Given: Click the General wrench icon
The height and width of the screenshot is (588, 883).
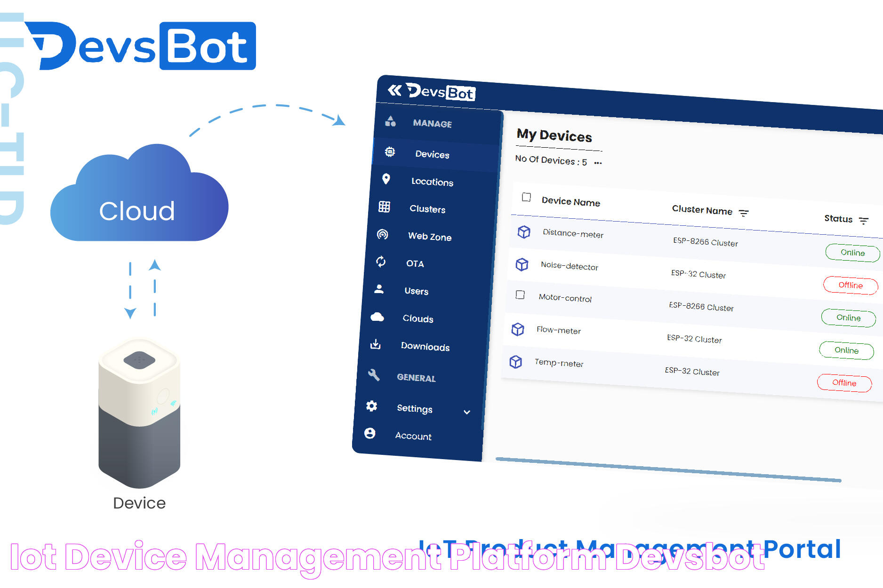Looking at the screenshot, I should coord(374,374).
